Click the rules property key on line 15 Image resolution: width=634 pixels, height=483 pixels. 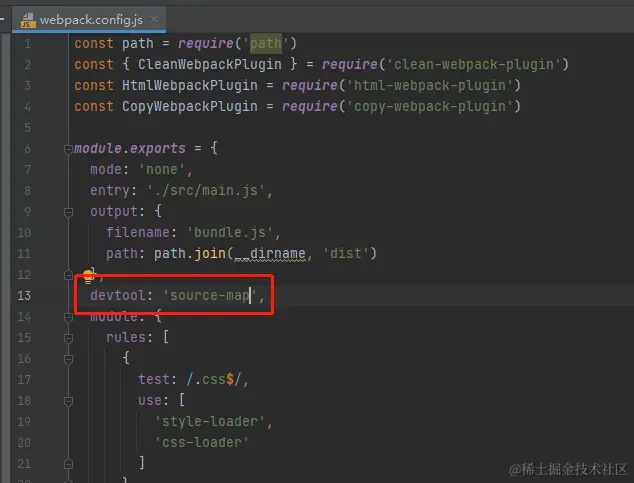[x=126, y=337]
